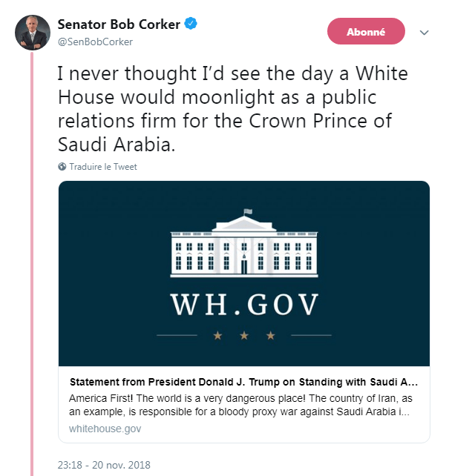Toggle the Abonné follow button
The height and width of the screenshot is (476, 449).
[366, 32]
